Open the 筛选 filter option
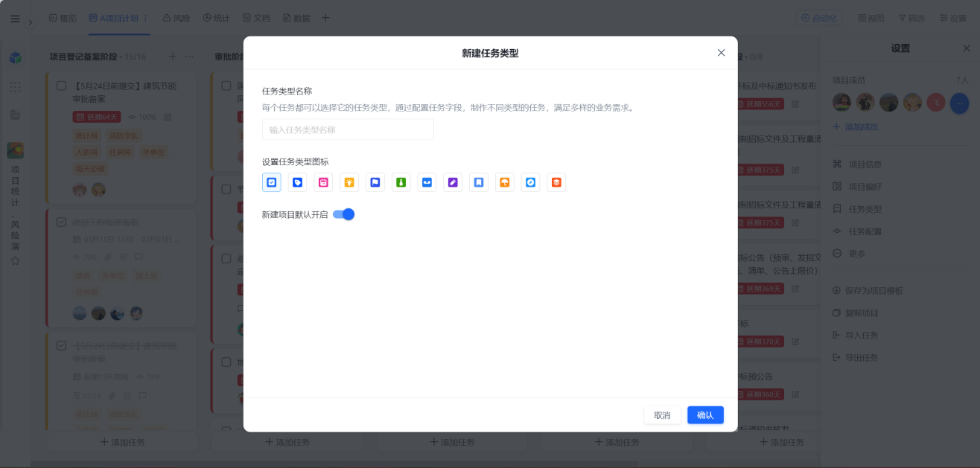Screen dimensions: 980x468 pyautogui.click(x=912, y=18)
